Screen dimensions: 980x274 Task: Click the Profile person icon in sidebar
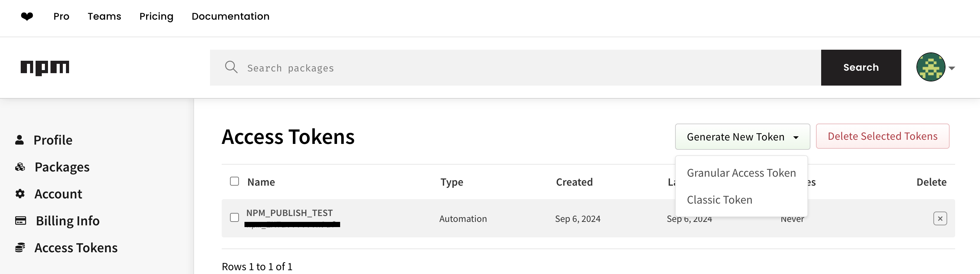[x=19, y=140]
